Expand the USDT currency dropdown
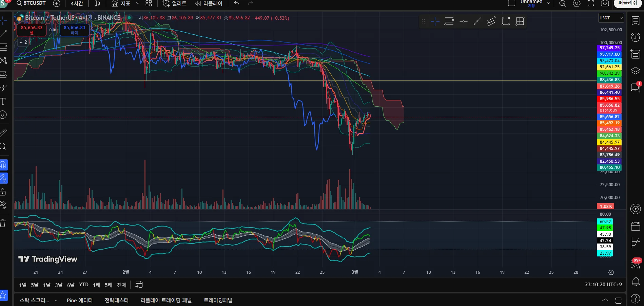This screenshot has height=306, width=644. [x=611, y=18]
